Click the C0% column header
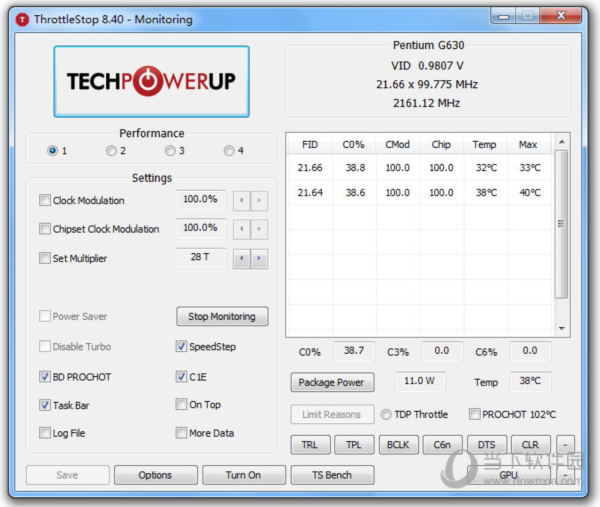 click(x=354, y=145)
